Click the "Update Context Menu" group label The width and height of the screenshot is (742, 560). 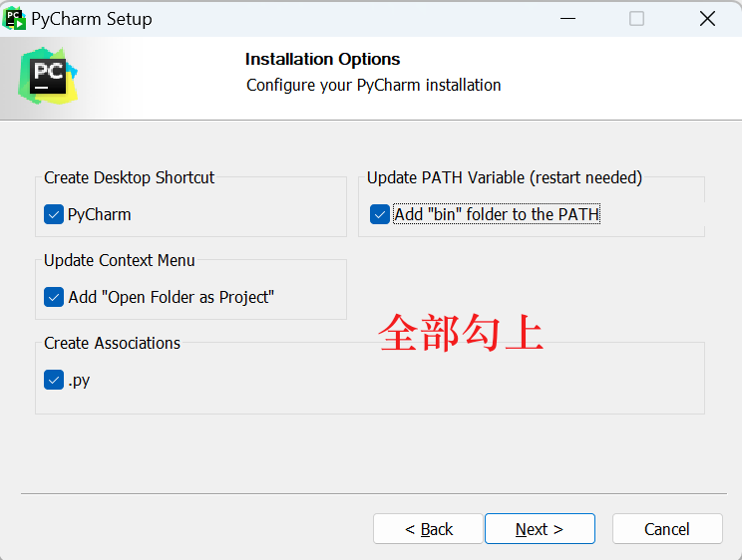pyautogui.click(x=119, y=260)
